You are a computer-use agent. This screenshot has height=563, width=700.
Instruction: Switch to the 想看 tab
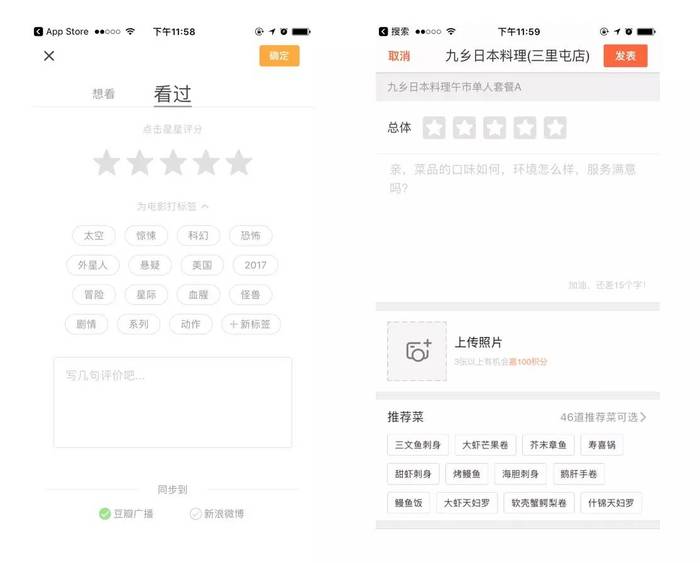(x=104, y=94)
